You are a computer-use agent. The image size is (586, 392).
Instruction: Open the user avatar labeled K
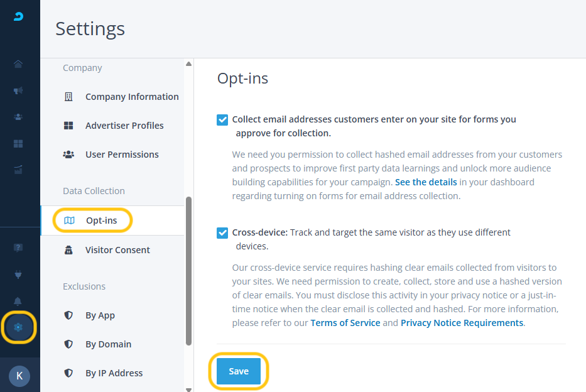[x=19, y=376]
